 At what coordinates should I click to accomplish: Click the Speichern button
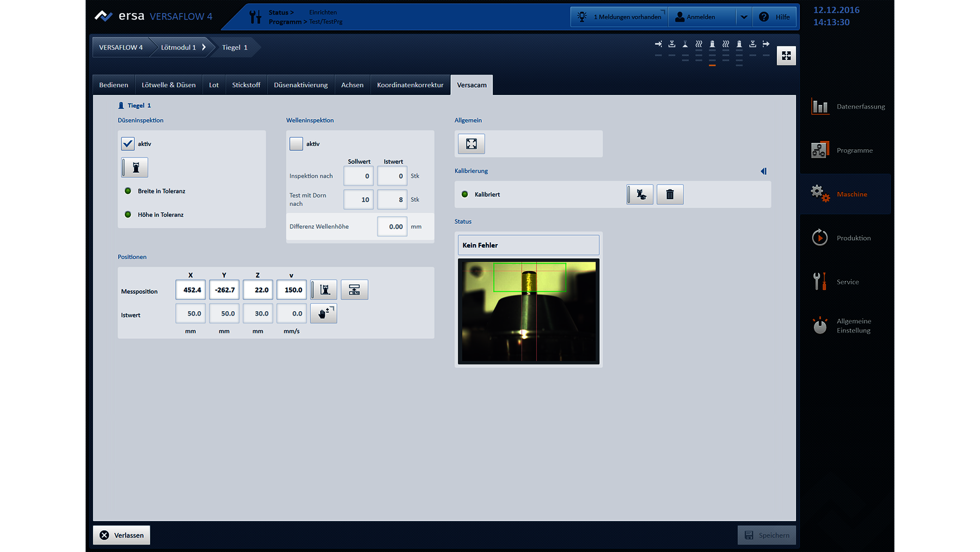click(767, 535)
